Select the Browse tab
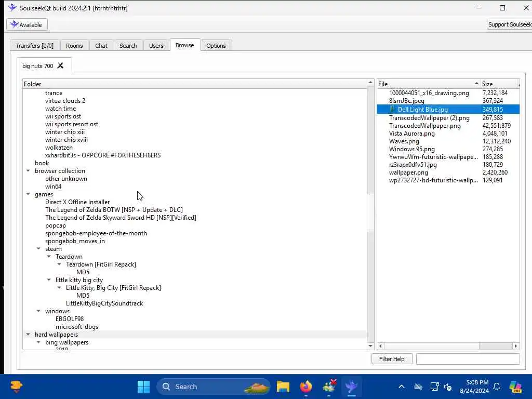Screen dimensions: 532x399 click(185, 45)
